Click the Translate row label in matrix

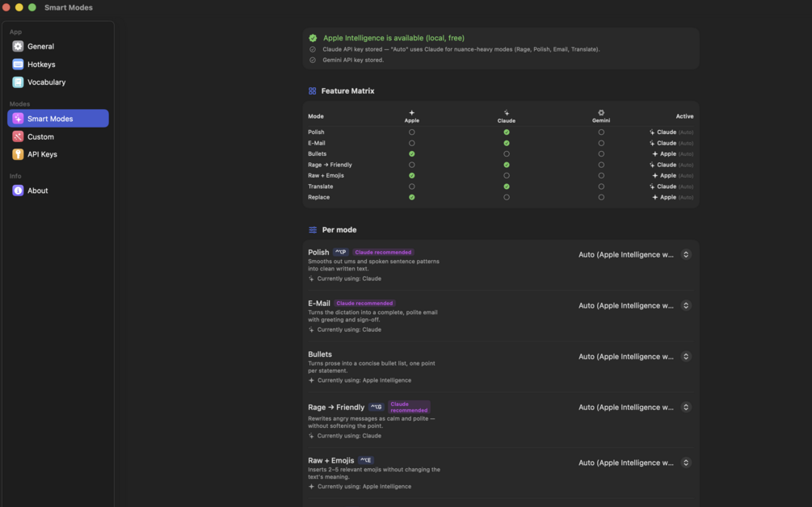pyautogui.click(x=321, y=186)
